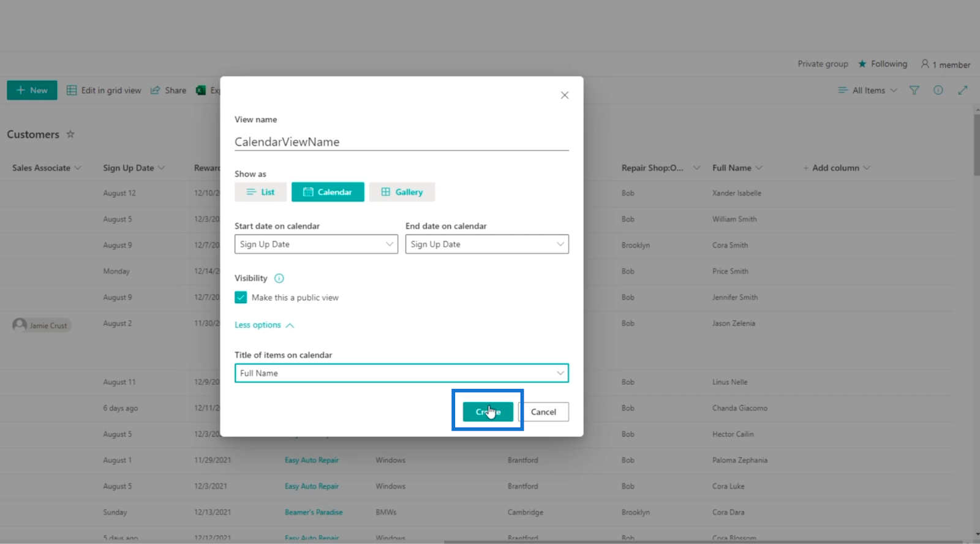Click the BMWs cell
980x544 pixels.
point(386,512)
